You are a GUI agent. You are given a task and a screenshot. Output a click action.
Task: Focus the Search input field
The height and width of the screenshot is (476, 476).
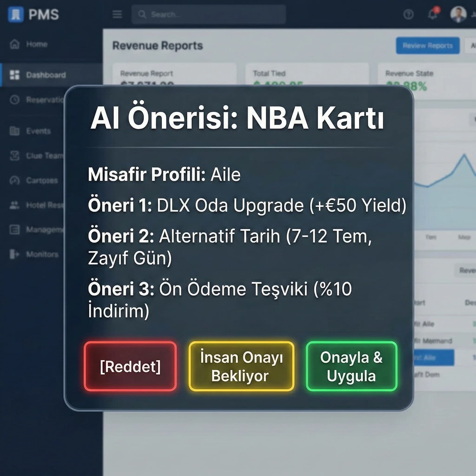209,14
